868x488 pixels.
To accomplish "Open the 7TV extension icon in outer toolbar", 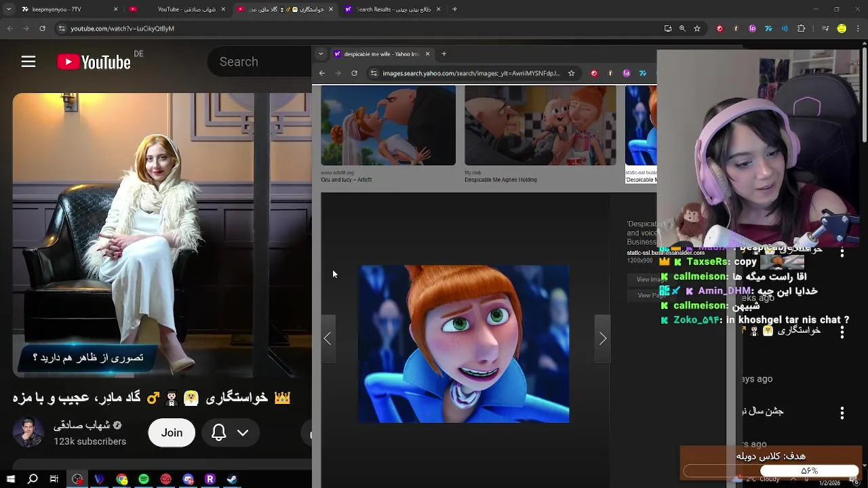I will (768, 28).
